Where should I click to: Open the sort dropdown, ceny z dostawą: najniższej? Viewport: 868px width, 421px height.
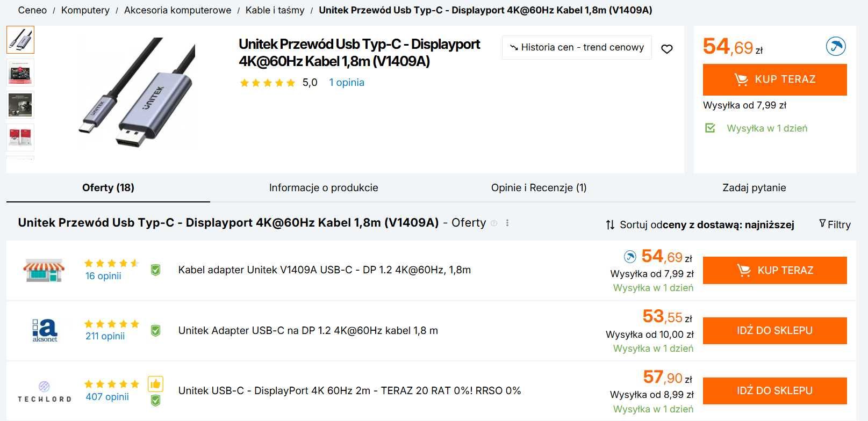click(x=700, y=224)
